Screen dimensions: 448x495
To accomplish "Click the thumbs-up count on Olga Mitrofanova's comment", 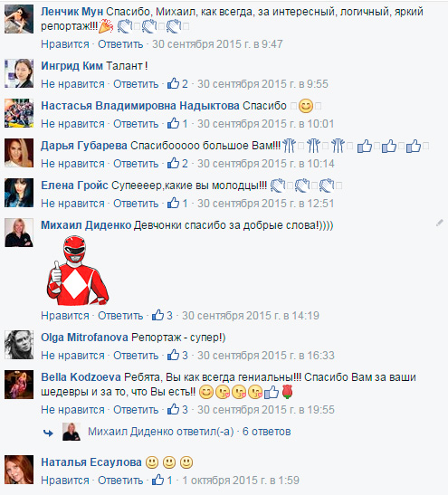I will pos(177,355).
